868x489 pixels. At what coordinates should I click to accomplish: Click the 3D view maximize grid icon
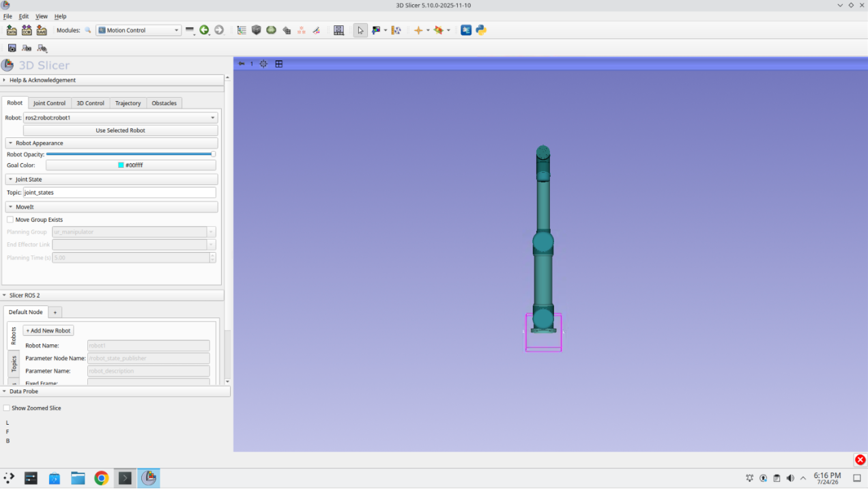pos(279,64)
